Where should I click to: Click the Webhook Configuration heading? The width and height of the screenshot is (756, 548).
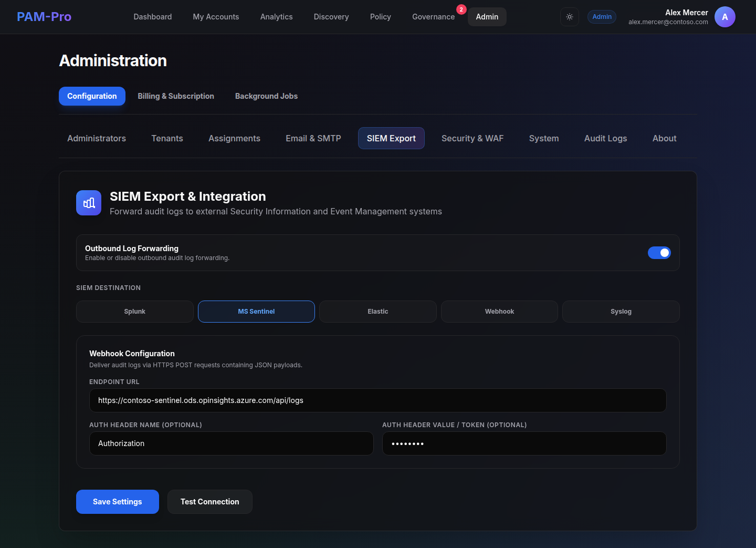click(x=132, y=354)
